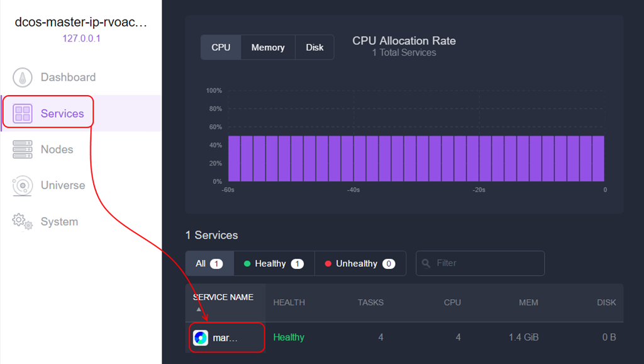The image size is (644, 364).
Task: Open the truncated 'mar...' service name link
Action: point(226,338)
